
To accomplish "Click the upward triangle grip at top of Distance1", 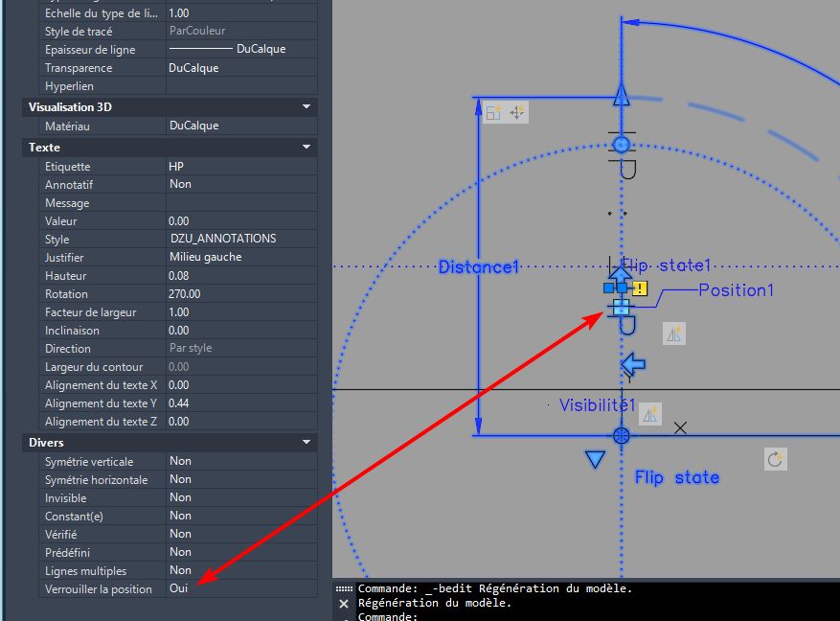I will [622, 94].
